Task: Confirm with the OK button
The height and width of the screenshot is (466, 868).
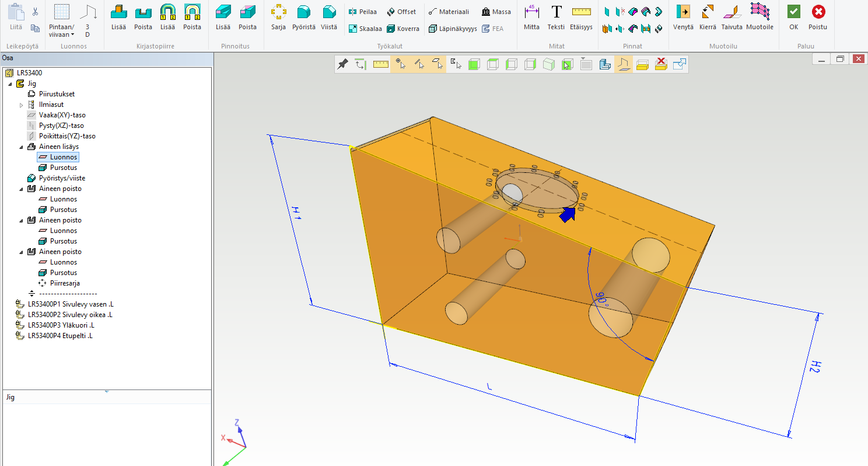Action: (793, 17)
